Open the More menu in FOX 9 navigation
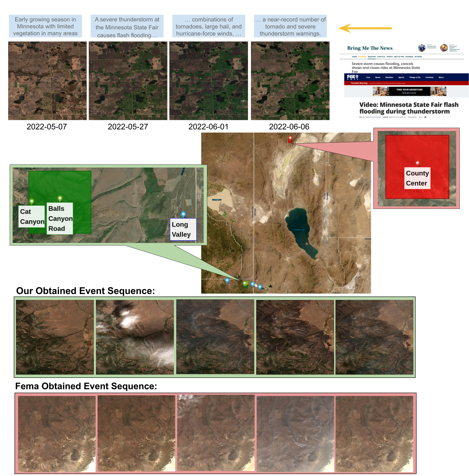The height and width of the screenshot is (476, 469). point(441,77)
